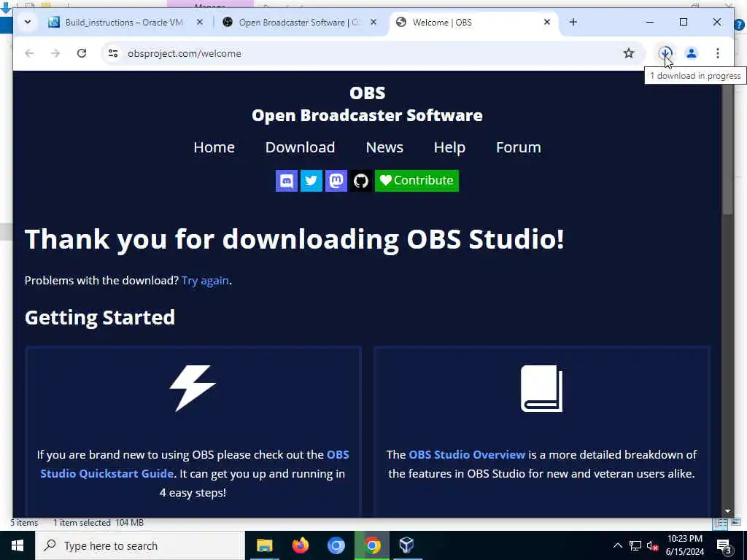The image size is (747, 560).
Task: Open News in OBS navigation
Action: [x=384, y=147]
